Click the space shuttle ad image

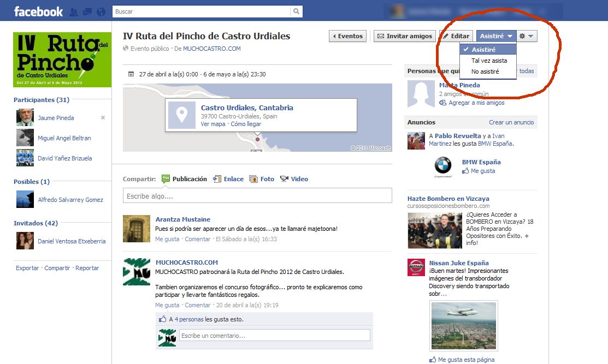464,326
